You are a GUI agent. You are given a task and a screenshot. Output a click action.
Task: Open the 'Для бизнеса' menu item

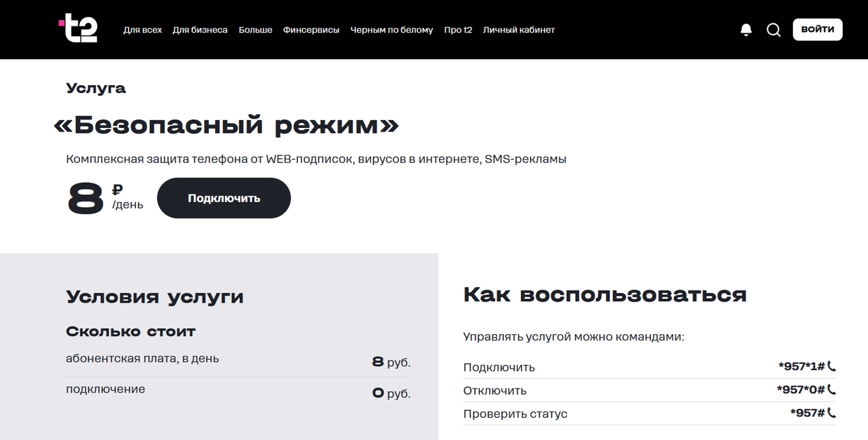[200, 30]
